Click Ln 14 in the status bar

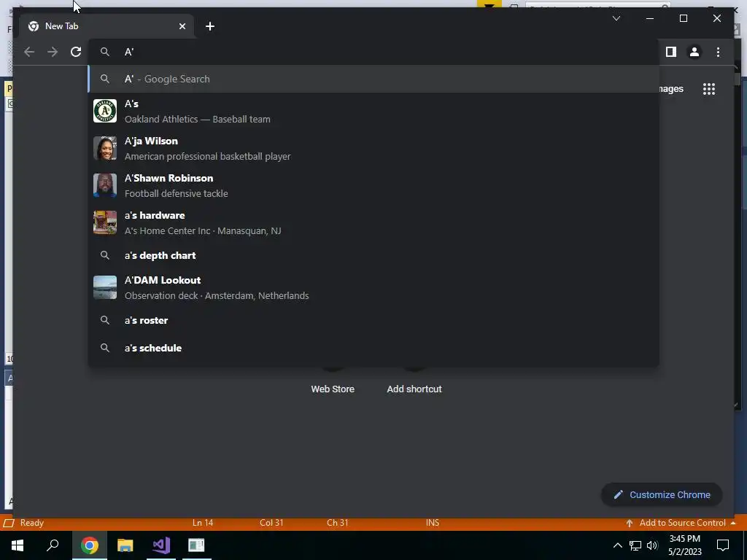(203, 523)
